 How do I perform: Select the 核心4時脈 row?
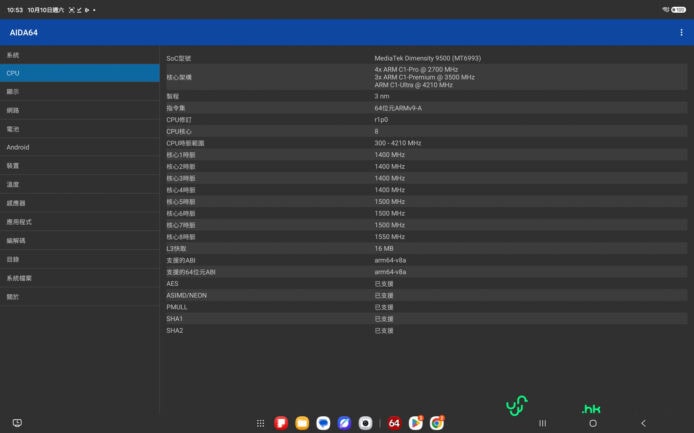(425, 190)
